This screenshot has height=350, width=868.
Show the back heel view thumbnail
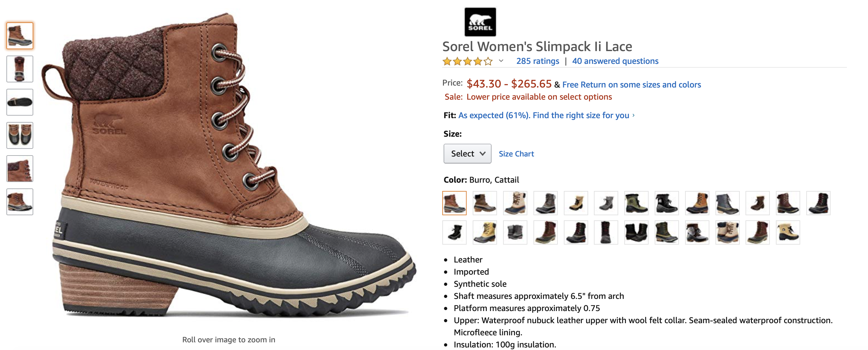pyautogui.click(x=20, y=69)
